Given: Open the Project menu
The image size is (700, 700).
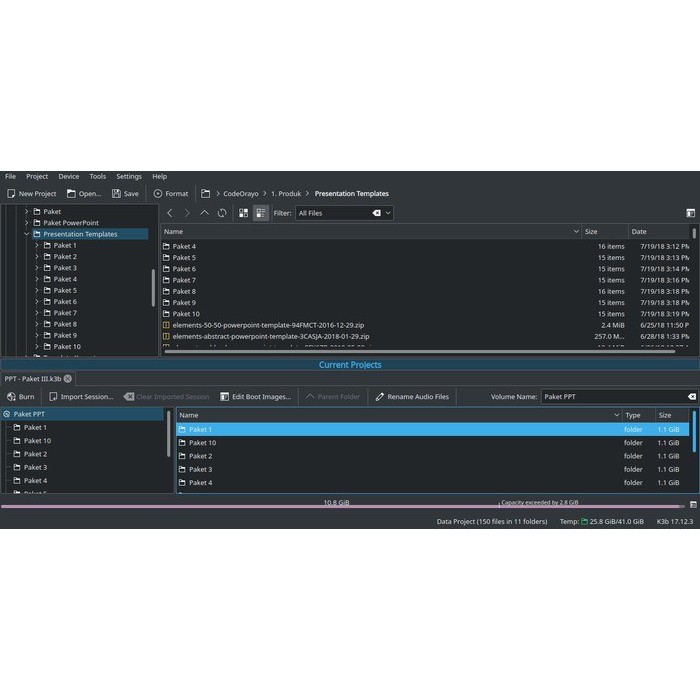Looking at the screenshot, I should point(37,176).
